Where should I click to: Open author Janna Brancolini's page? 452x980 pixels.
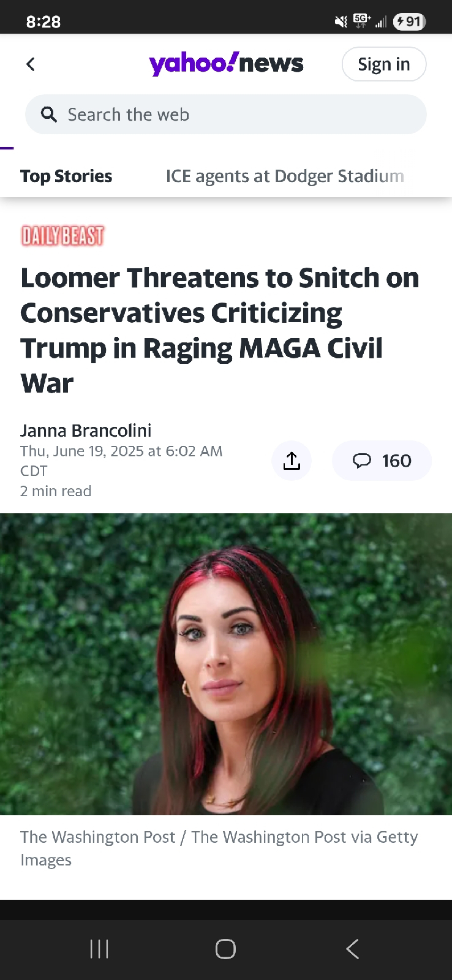[x=86, y=431]
